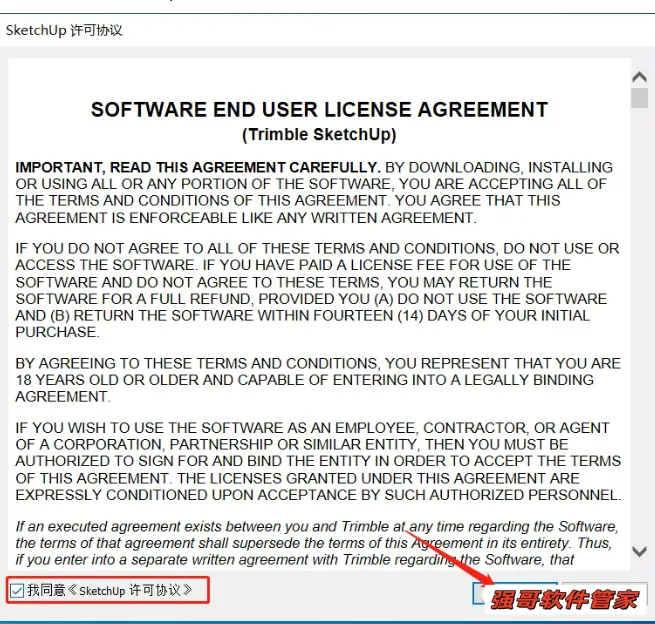Click the scroll down arrow of the license text
The width and height of the screenshot is (655, 624).
coord(639,551)
